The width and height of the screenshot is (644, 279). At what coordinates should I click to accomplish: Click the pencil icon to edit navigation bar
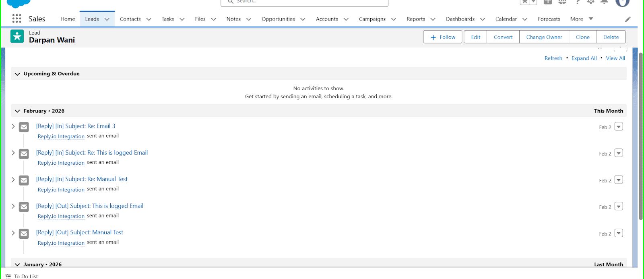pos(627,19)
